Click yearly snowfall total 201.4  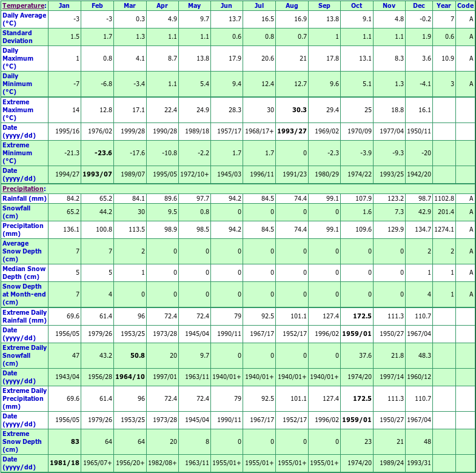[446, 212]
